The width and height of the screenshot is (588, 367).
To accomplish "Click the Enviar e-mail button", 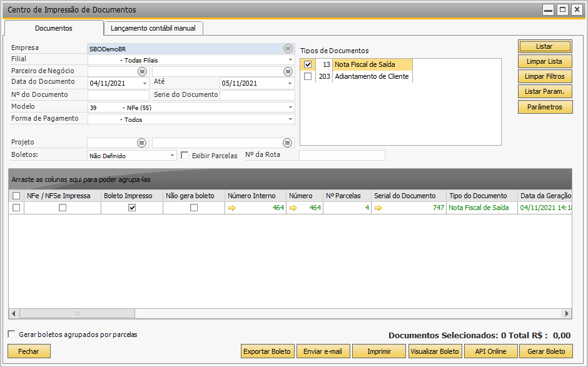I will click(x=323, y=351).
